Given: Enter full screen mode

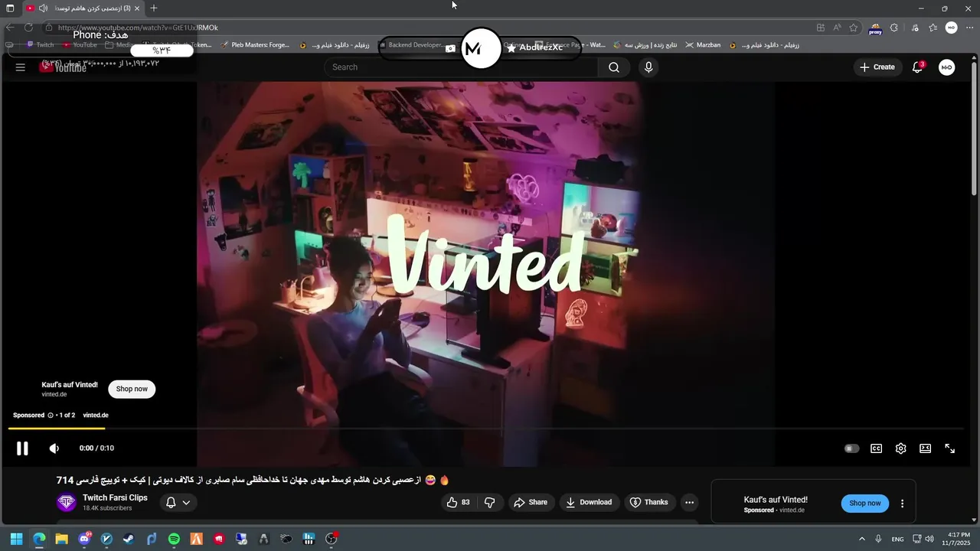Looking at the screenshot, I should coord(949,448).
